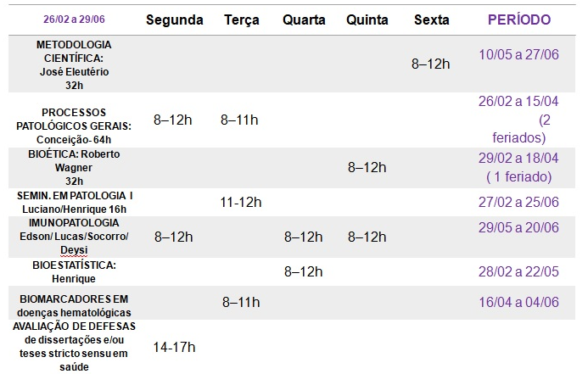The width and height of the screenshot is (588, 374).
Task: Click the Imunopatologia course cell
Action: coord(75,236)
